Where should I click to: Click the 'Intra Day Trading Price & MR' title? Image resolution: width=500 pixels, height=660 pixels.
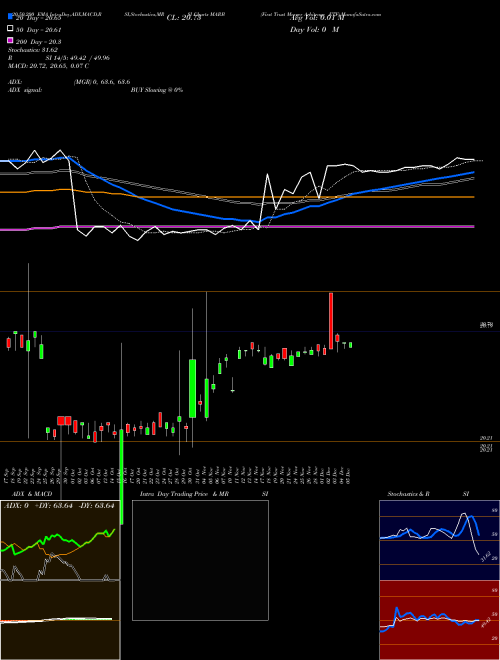point(184,494)
